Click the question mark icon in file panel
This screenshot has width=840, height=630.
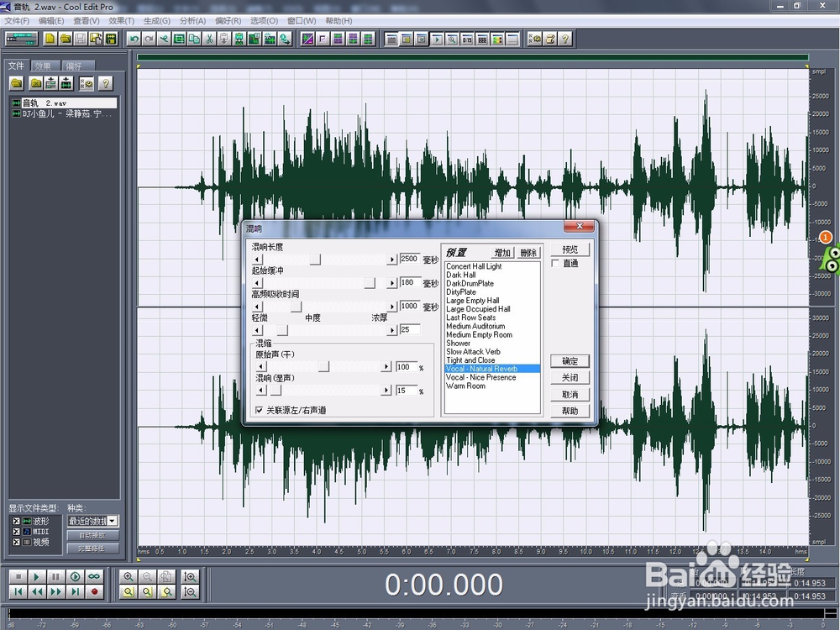click(106, 83)
